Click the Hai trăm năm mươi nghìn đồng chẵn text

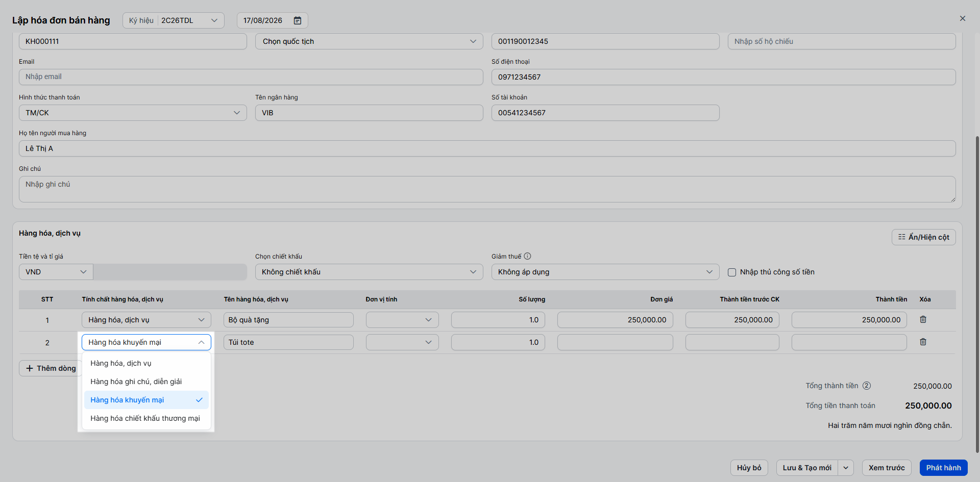click(x=890, y=425)
